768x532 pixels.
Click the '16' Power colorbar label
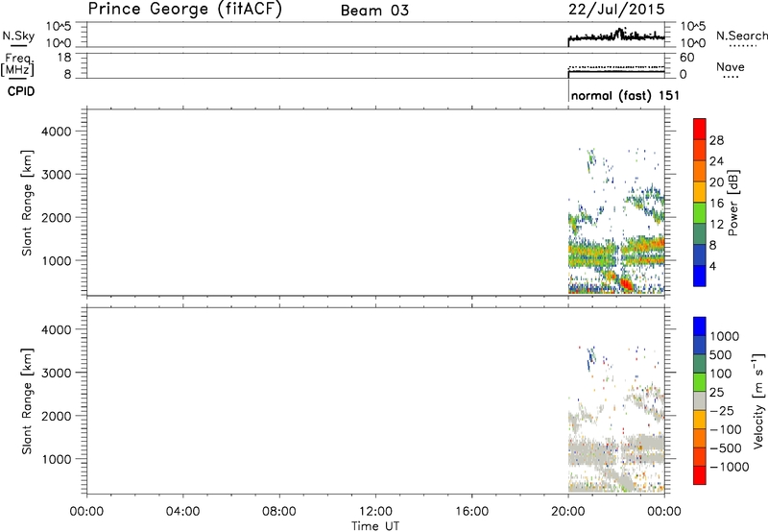pos(716,204)
